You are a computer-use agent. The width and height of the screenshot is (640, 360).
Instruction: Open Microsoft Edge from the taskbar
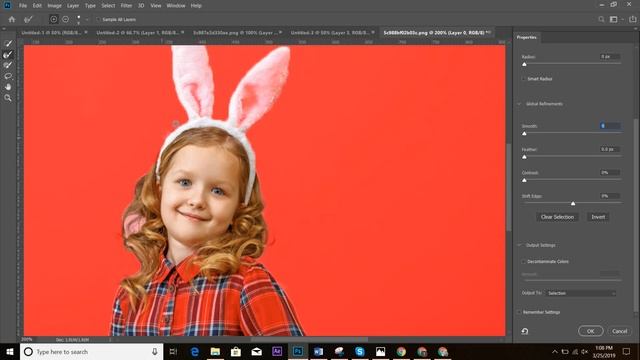[x=195, y=351]
